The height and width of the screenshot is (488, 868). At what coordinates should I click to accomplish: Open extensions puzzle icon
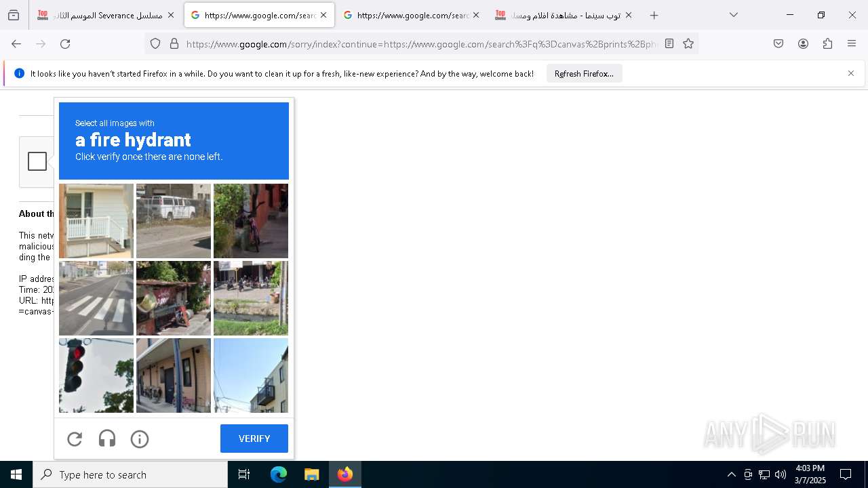pos(827,43)
